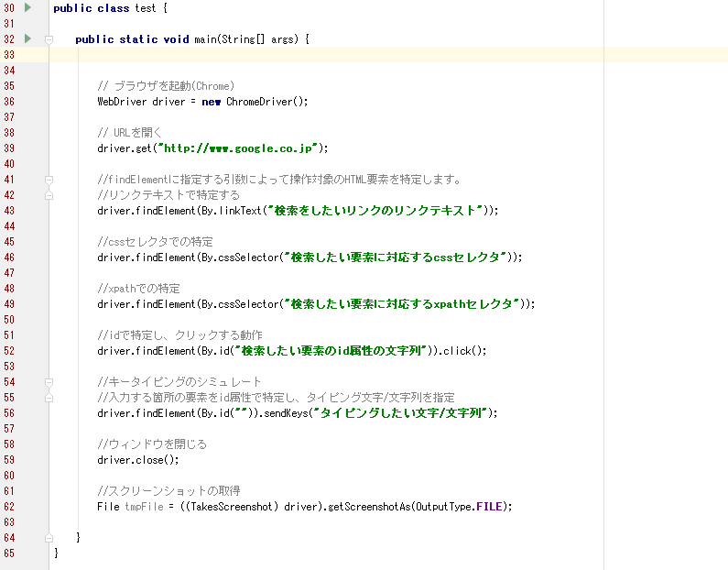
Task: Collapse comment fold marker at line 54
Action: tap(49, 382)
